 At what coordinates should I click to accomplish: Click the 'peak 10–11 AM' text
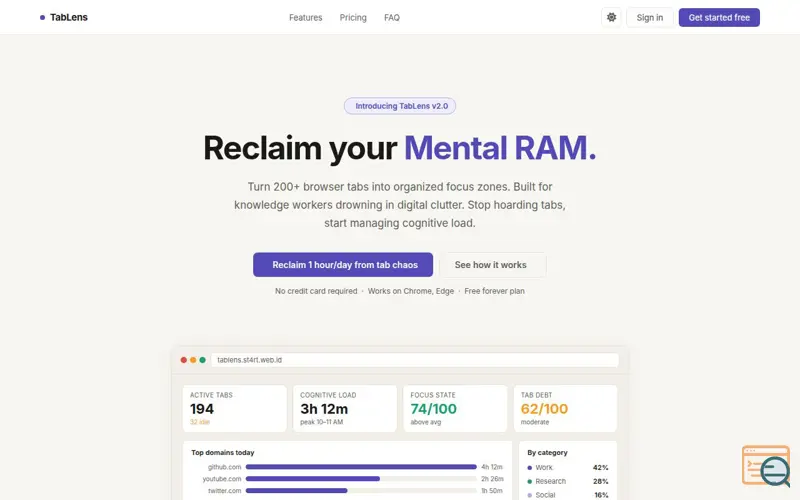[321, 422]
